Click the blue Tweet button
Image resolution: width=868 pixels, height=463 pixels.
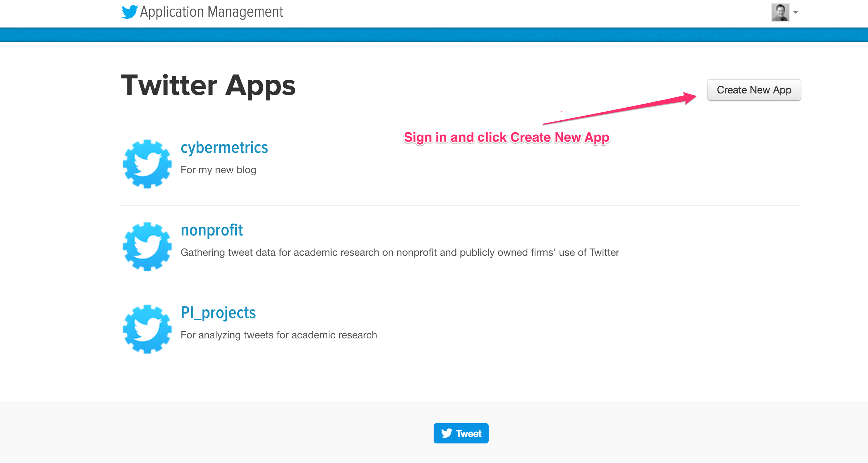pos(461,433)
